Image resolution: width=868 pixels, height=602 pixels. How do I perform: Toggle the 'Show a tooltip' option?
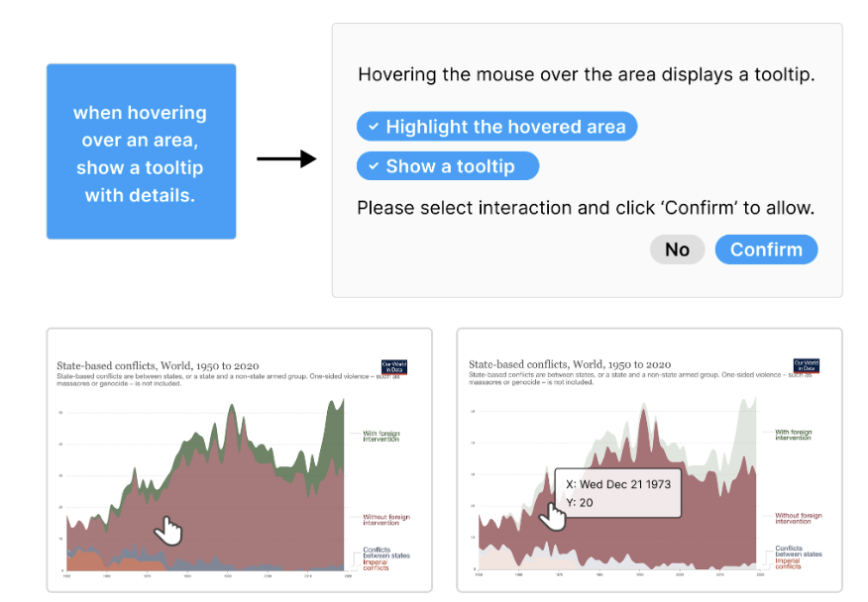(447, 166)
